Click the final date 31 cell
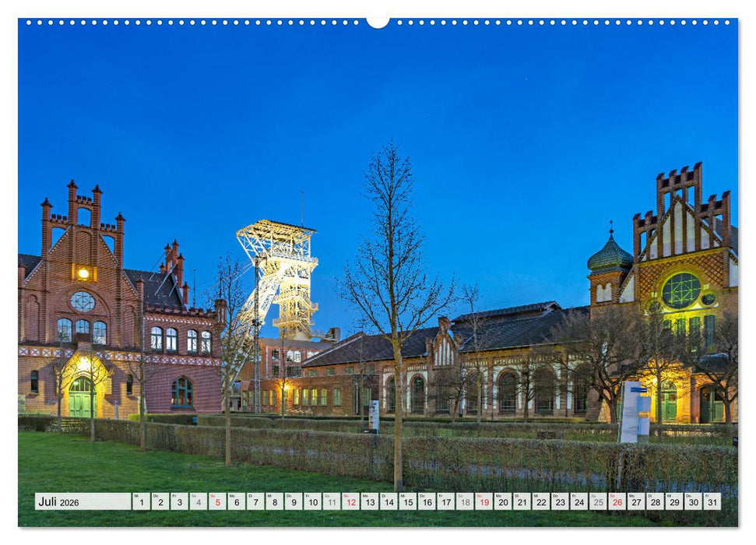Viewport: 756px width, 545px height. point(711,503)
